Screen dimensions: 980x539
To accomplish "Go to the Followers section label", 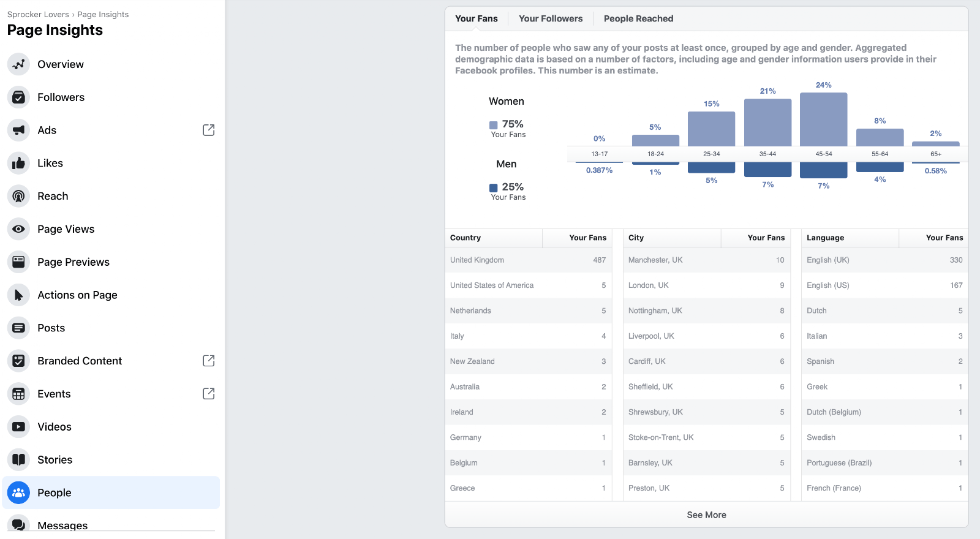I will 61,97.
